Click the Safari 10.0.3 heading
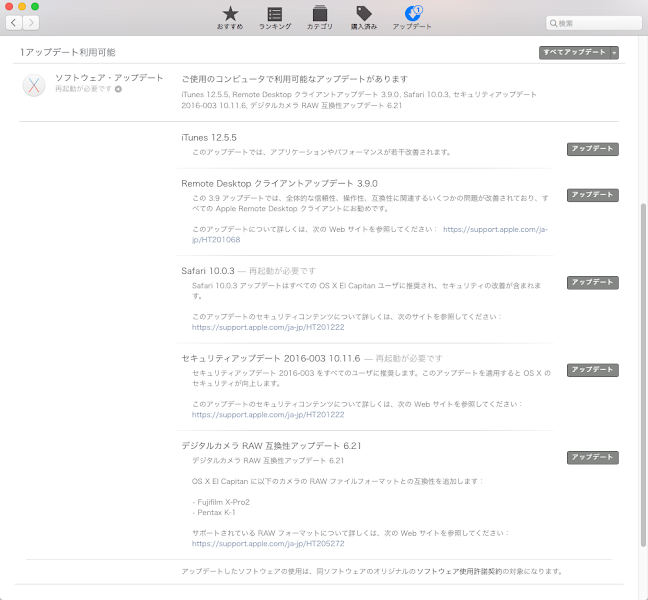This screenshot has height=600, width=648. 208,271
